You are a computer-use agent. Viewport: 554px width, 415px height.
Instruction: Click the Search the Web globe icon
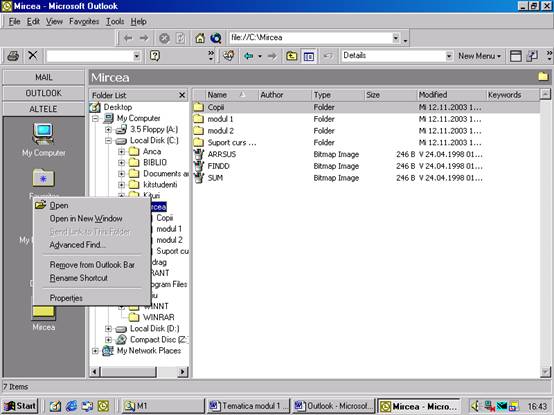click(216, 38)
